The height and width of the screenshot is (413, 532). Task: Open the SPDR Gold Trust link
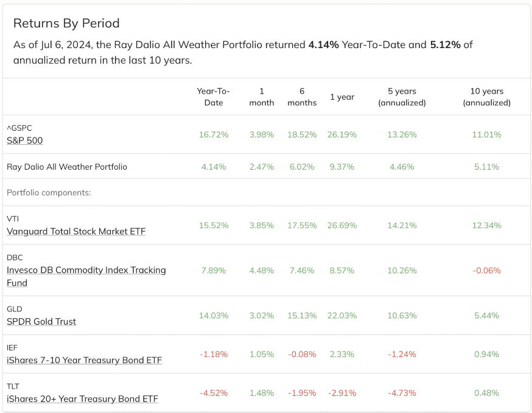point(41,321)
